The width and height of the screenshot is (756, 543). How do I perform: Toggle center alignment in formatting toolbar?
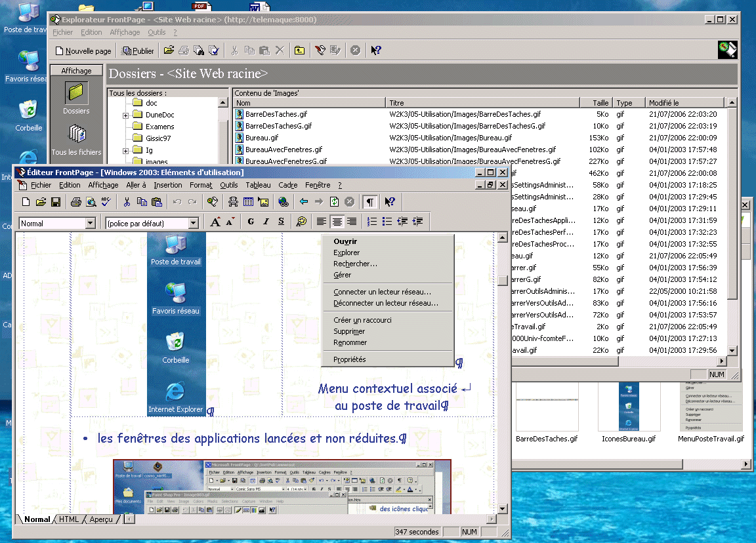(337, 222)
